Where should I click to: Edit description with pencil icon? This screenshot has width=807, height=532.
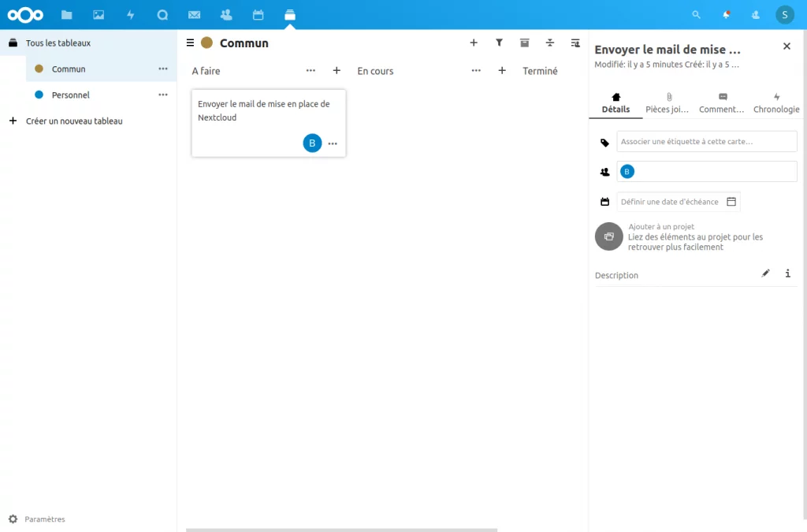click(x=766, y=273)
